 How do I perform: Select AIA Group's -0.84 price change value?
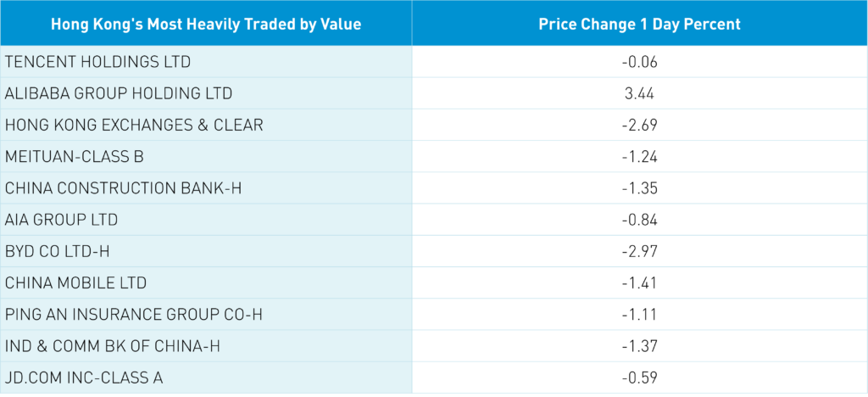pyautogui.click(x=639, y=220)
